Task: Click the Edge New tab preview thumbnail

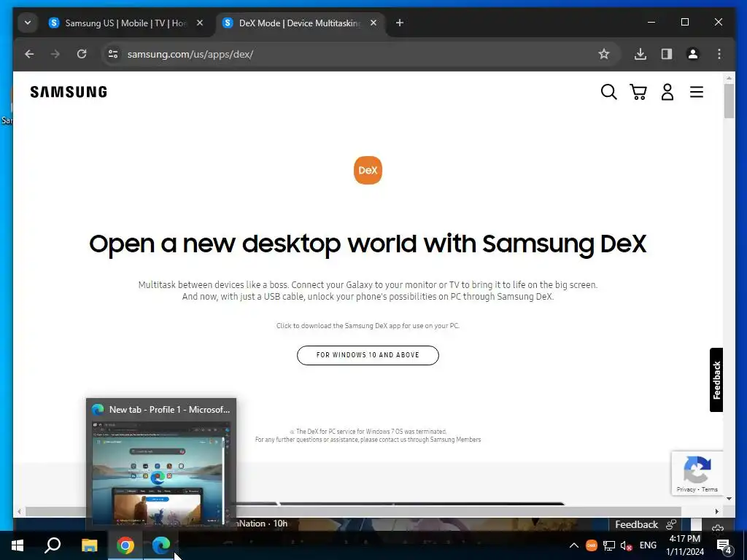Action: click(x=161, y=472)
